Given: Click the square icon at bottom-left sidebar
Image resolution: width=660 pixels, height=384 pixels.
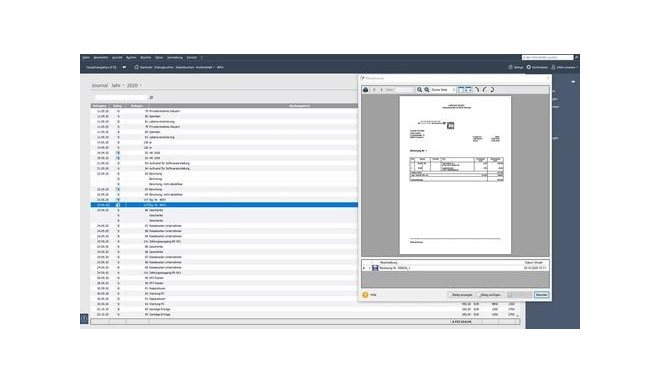Looking at the screenshot, I should [84, 319].
